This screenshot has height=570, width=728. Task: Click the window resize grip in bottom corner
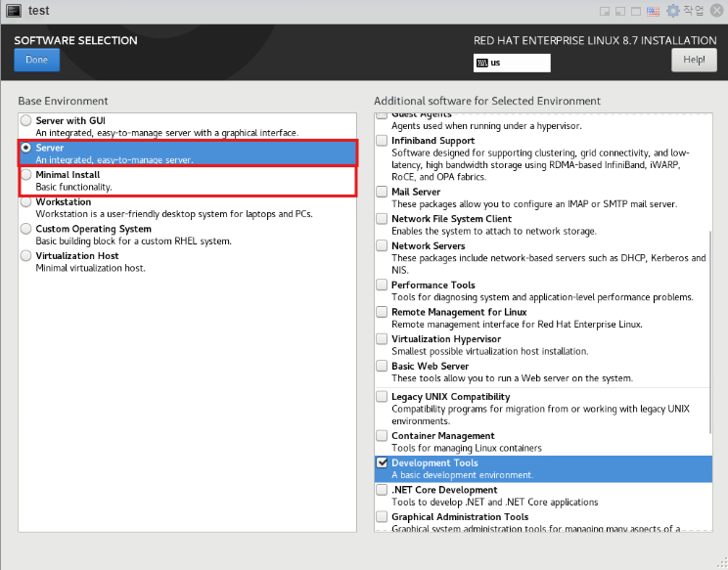point(722,563)
